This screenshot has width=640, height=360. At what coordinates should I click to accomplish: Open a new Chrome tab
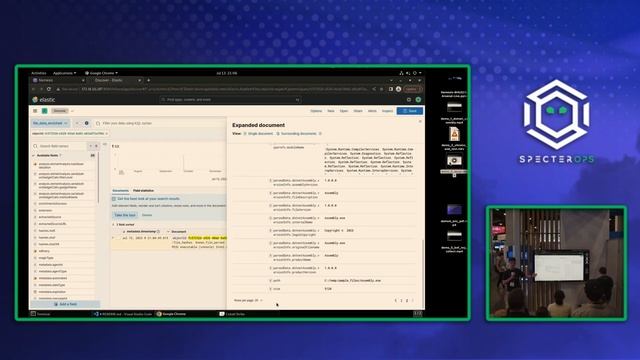coord(149,80)
